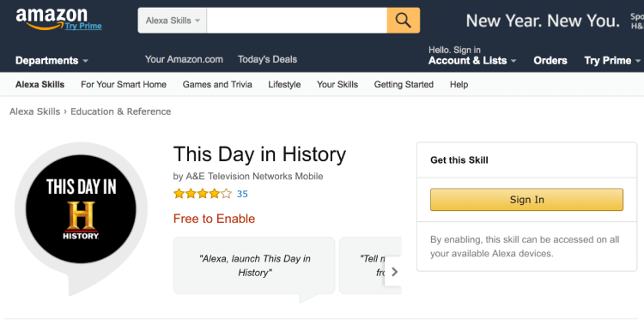This screenshot has height=331, width=644.
Task: Open Today's Deals link
Action: pyautogui.click(x=267, y=59)
